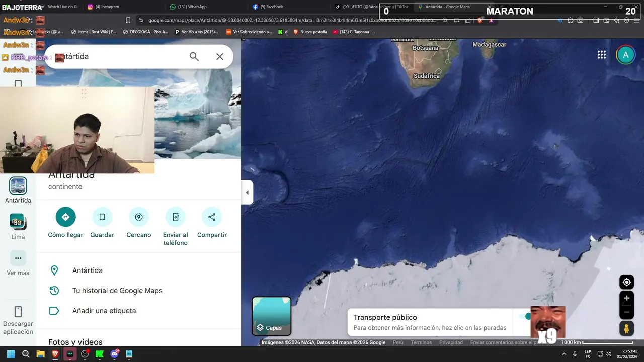
Task: Click bookmark icon beside address bar
Action: [128, 20]
